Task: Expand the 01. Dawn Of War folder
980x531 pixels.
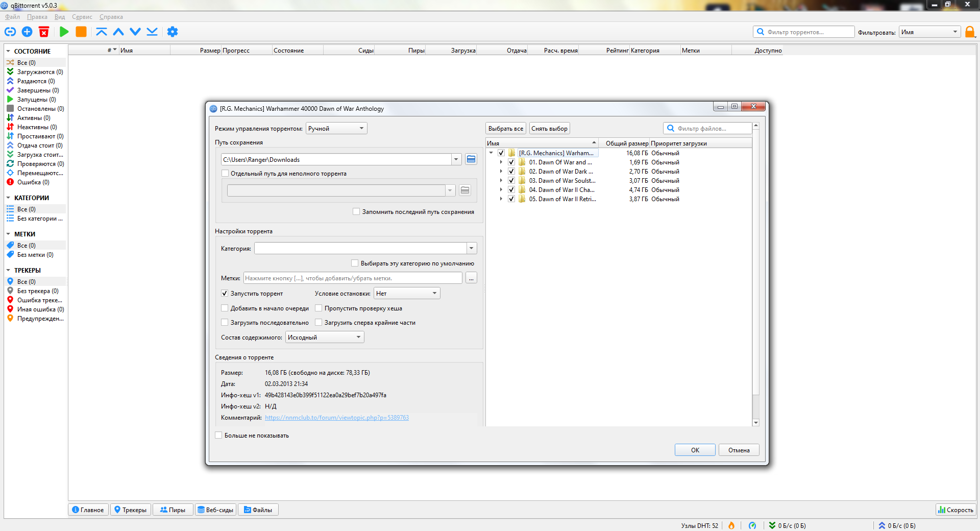Action: 501,162
